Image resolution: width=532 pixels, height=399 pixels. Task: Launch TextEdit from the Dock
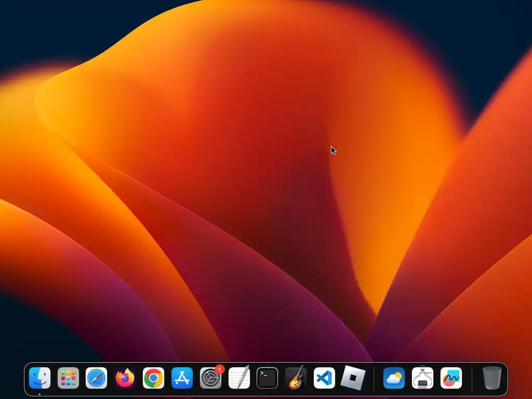click(239, 377)
